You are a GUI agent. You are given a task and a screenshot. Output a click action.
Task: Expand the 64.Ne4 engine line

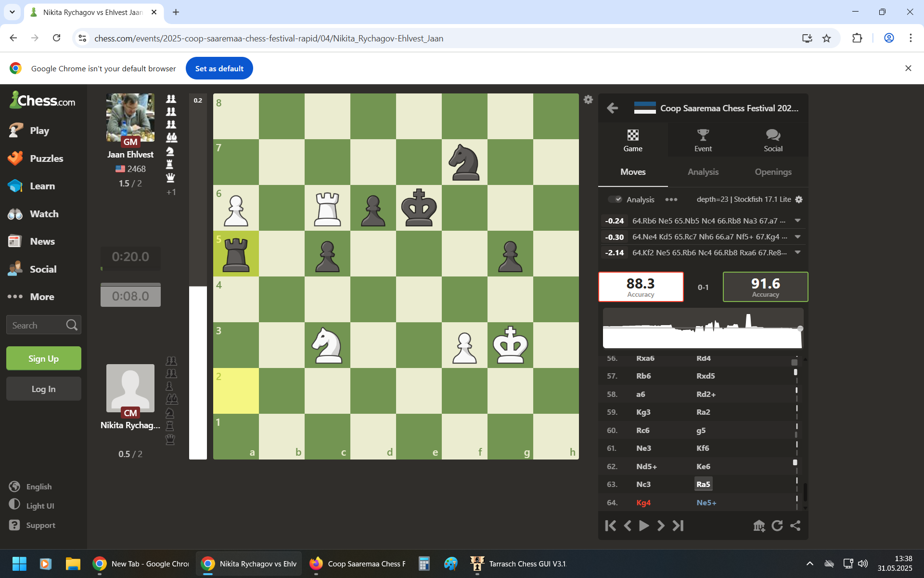pos(797,236)
